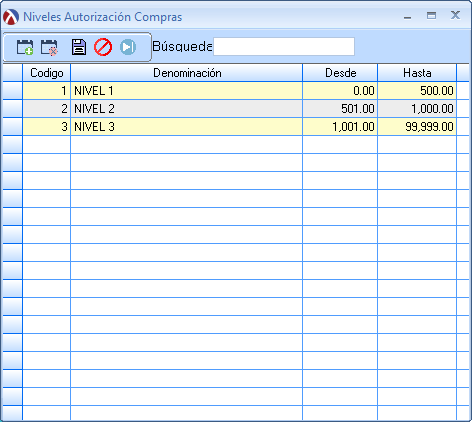472x422 pixels.
Task: Click the Desde value 501.00
Action: pyautogui.click(x=340, y=109)
